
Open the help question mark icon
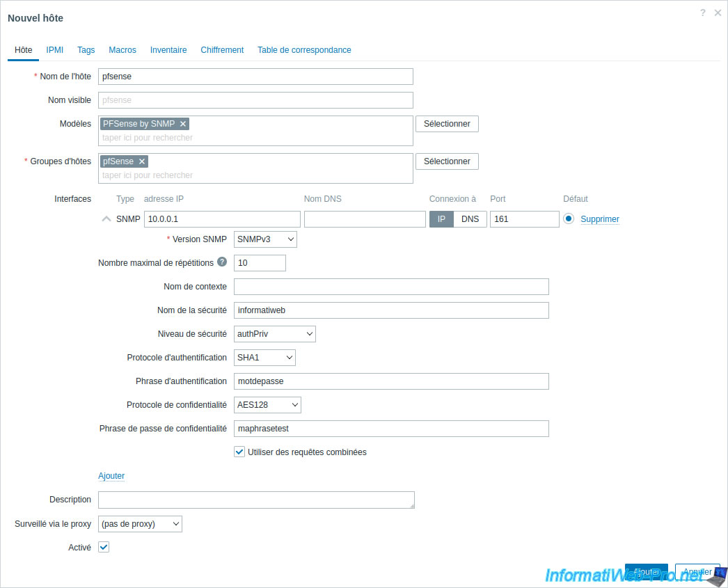tap(703, 13)
